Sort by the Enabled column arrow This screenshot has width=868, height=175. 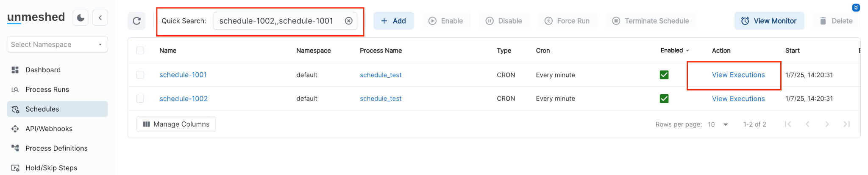(x=687, y=51)
